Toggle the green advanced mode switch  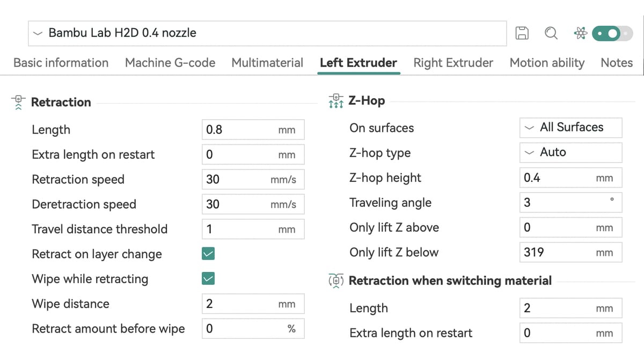pyautogui.click(x=613, y=33)
